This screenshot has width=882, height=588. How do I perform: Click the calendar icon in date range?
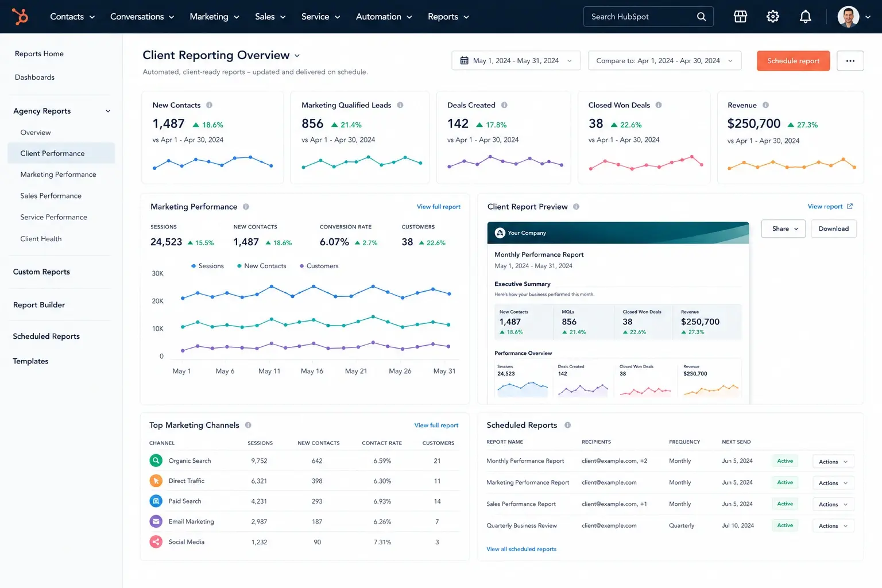[464, 60]
